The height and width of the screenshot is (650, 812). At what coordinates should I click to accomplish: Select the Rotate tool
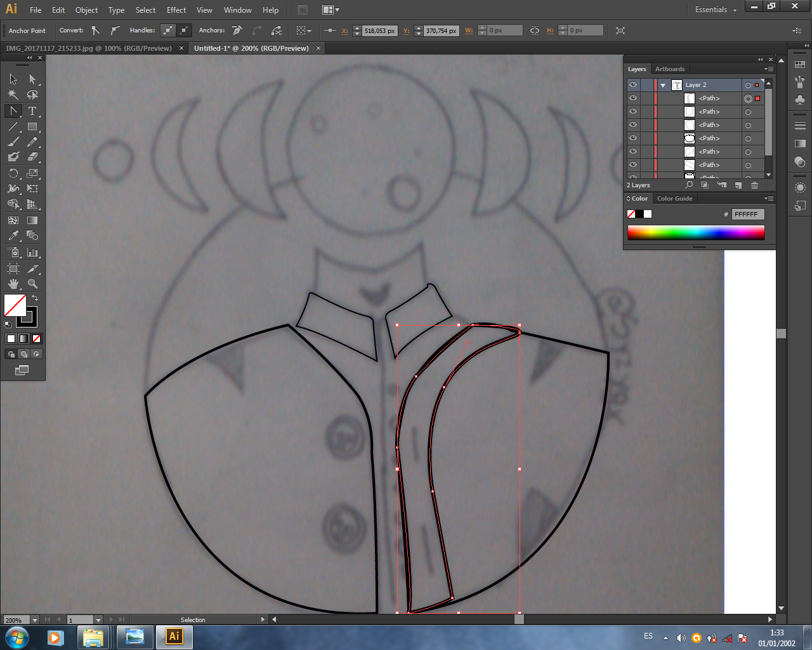(13, 173)
